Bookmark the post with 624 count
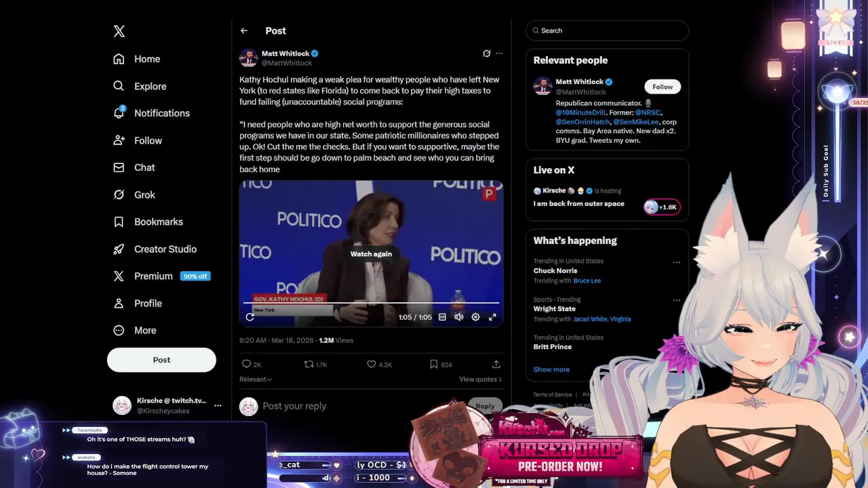This screenshot has height=488, width=868. (433, 364)
